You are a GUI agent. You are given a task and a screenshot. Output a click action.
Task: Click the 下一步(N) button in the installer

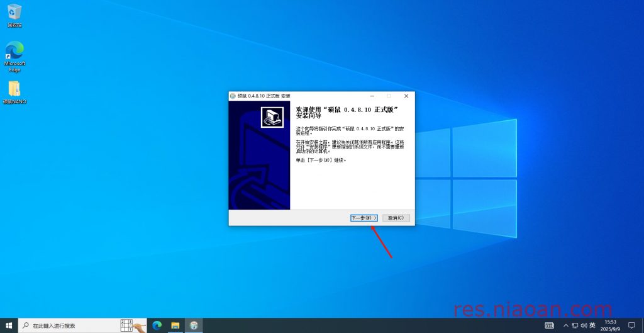(364, 218)
